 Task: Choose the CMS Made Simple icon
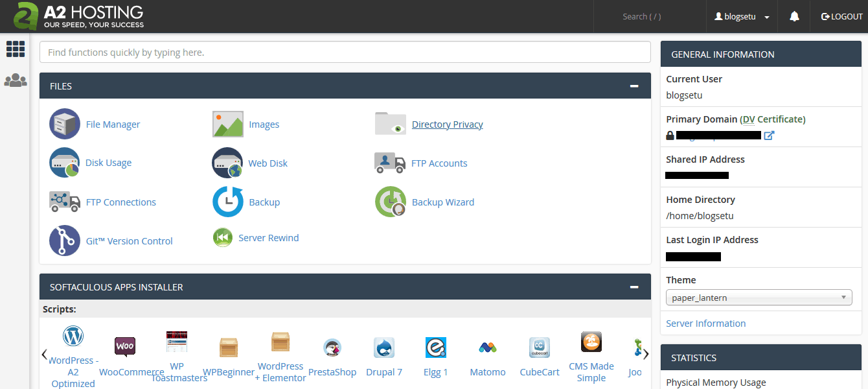pyautogui.click(x=591, y=342)
